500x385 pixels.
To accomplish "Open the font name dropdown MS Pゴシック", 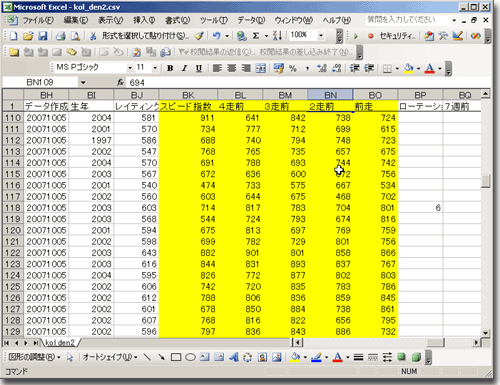I will (130, 68).
